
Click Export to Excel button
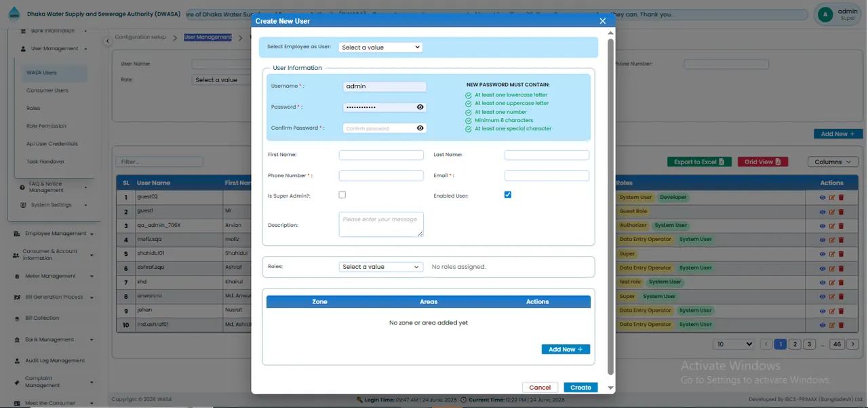[x=698, y=162]
